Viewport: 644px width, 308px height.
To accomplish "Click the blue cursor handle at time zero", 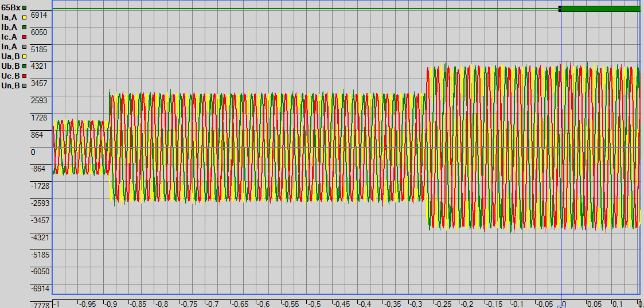I will [x=561, y=306].
